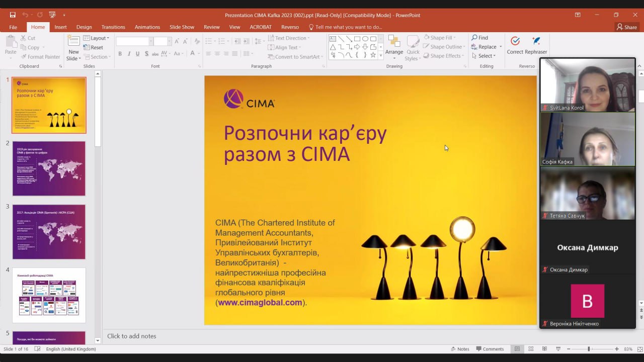Screen dimensions: 644x362
Task: Select the rectangle shape in shapes gallery
Action: point(357,39)
